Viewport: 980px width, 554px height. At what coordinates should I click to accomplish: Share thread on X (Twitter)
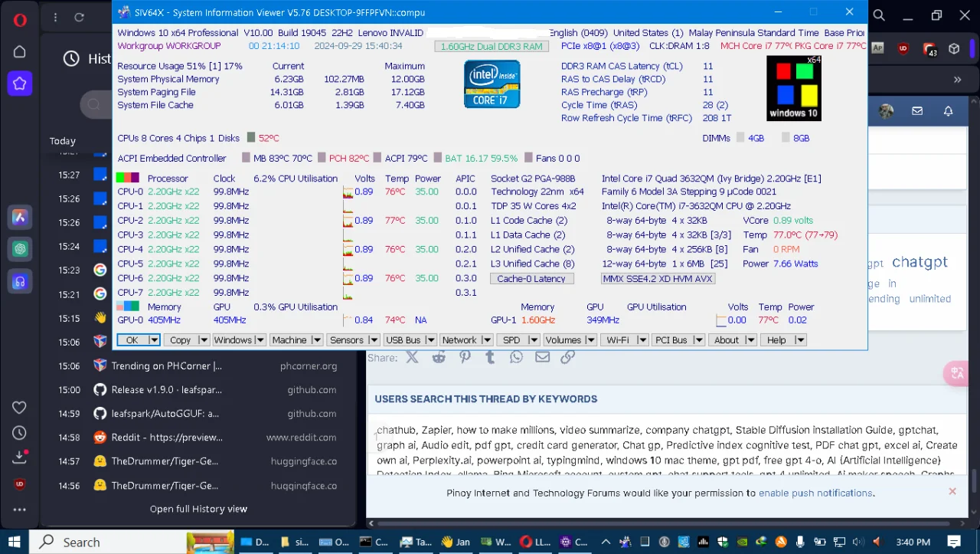[x=412, y=356]
